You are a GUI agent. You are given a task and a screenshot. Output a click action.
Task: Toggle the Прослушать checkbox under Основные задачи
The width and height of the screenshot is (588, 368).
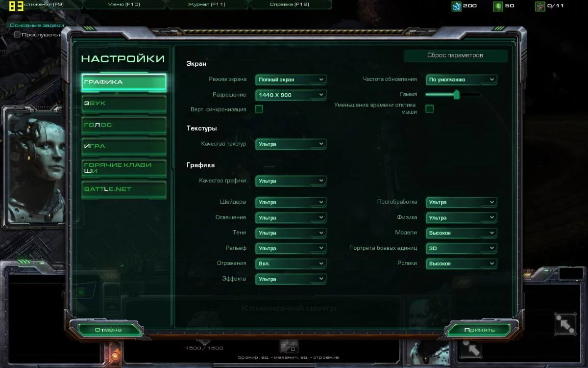click(x=17, y=34)
